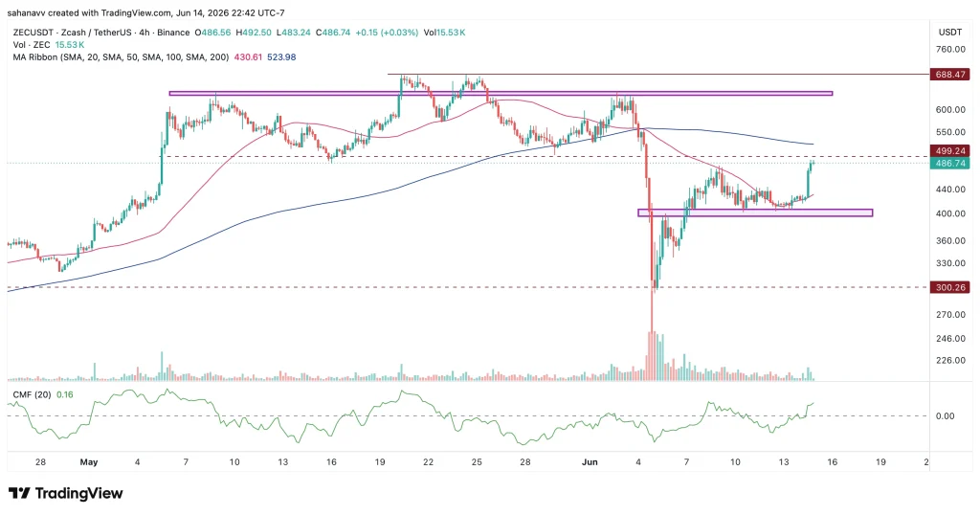Click the 300.26 price level label
980x515 pixels.
coord(950,287)
